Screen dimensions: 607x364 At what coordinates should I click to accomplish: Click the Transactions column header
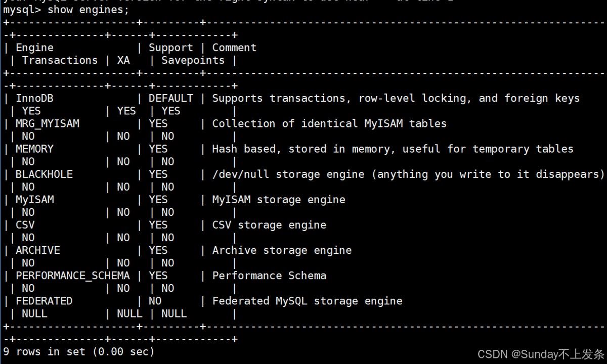click(x=60, y=60)
